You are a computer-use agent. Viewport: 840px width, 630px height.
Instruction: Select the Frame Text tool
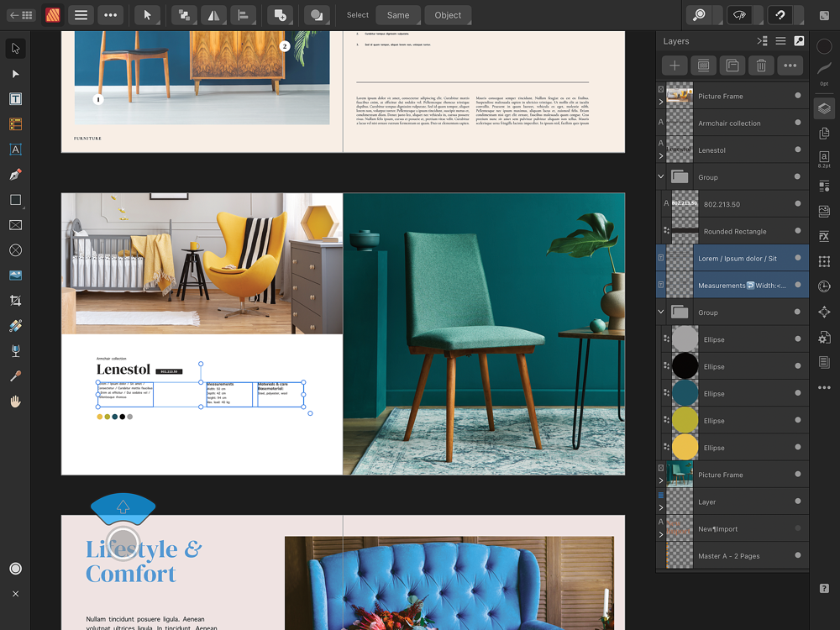[x=15, y=99]
